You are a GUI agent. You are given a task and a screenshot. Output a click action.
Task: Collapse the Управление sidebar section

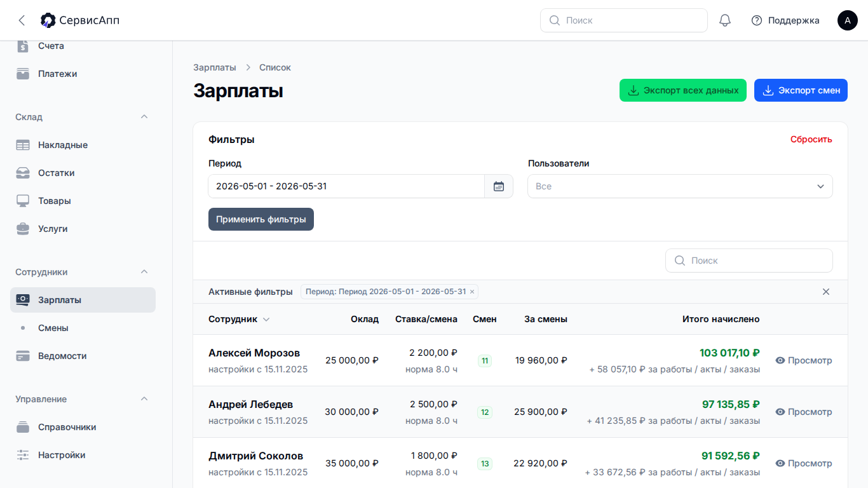coord(144,399)
